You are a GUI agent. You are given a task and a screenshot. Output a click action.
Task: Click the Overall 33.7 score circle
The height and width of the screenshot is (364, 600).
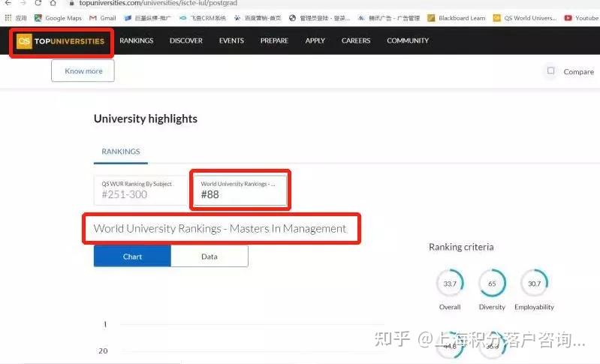[450, 284]
